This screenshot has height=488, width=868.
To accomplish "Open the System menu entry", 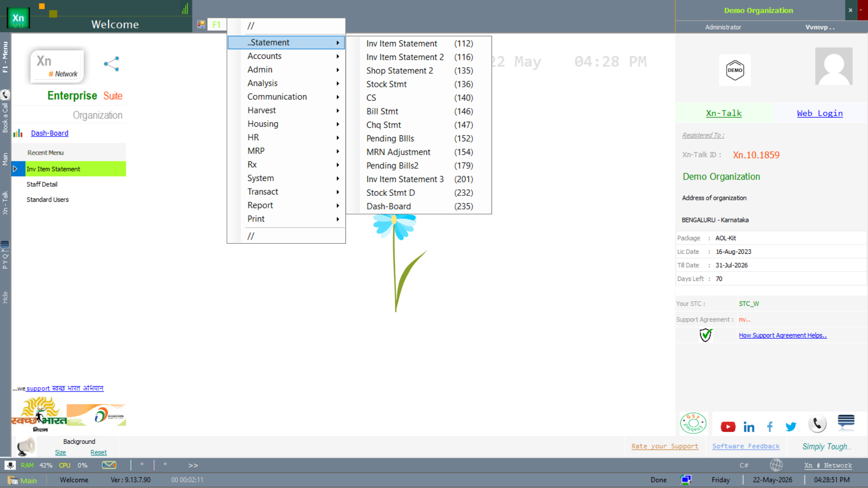I will click(286, 178).
